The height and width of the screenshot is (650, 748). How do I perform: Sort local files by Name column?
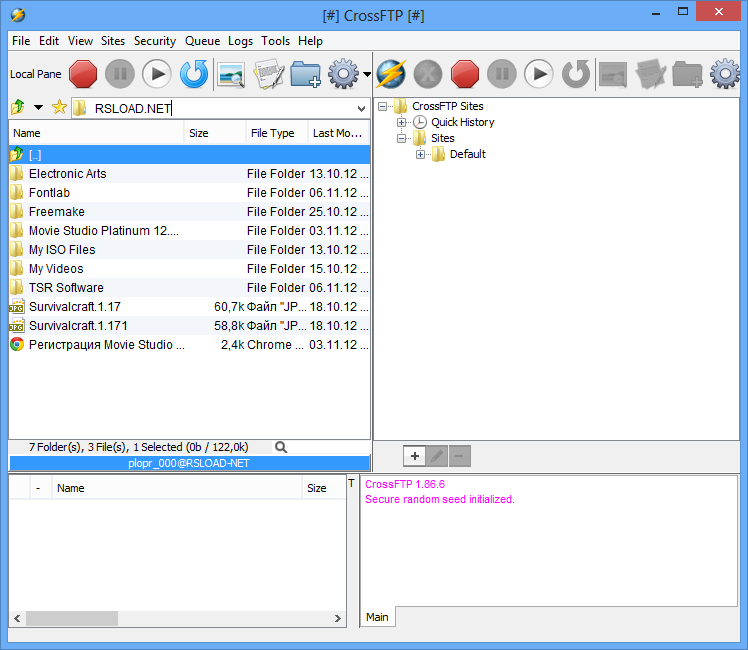[96, 133]
